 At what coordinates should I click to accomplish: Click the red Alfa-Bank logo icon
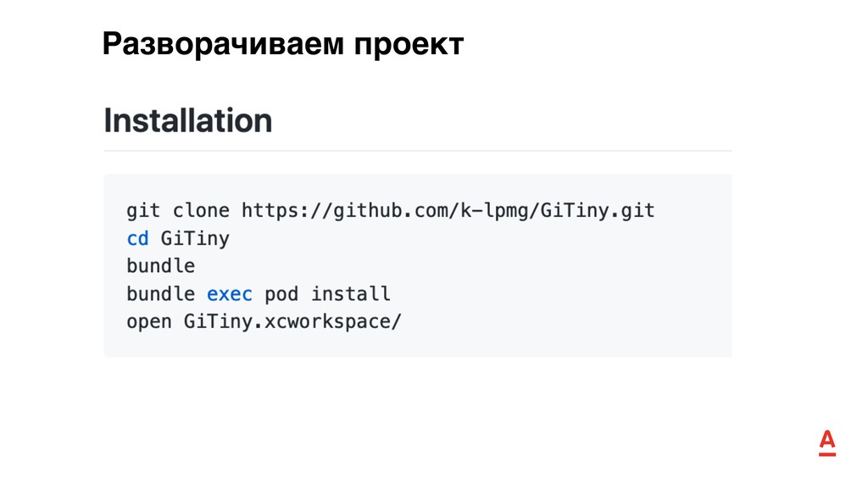[x=827, y=443]
